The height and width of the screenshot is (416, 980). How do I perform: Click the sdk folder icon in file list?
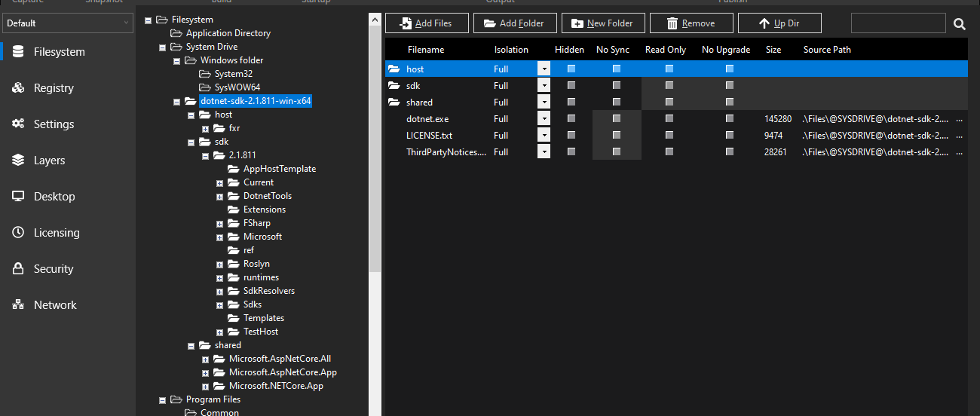coord(394,85)
